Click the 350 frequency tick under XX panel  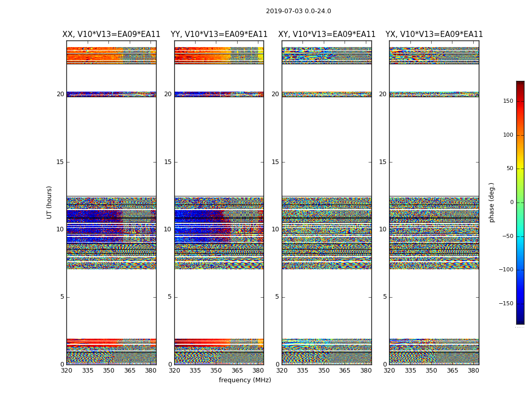[x=108, y=371]
